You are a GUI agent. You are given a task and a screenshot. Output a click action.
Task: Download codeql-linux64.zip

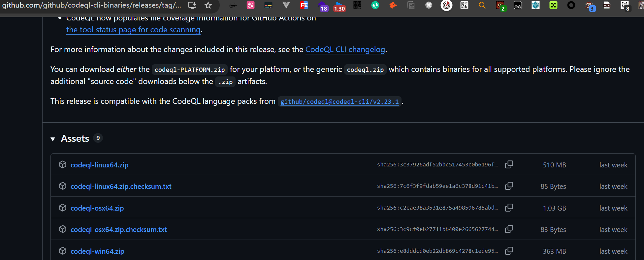99,165
